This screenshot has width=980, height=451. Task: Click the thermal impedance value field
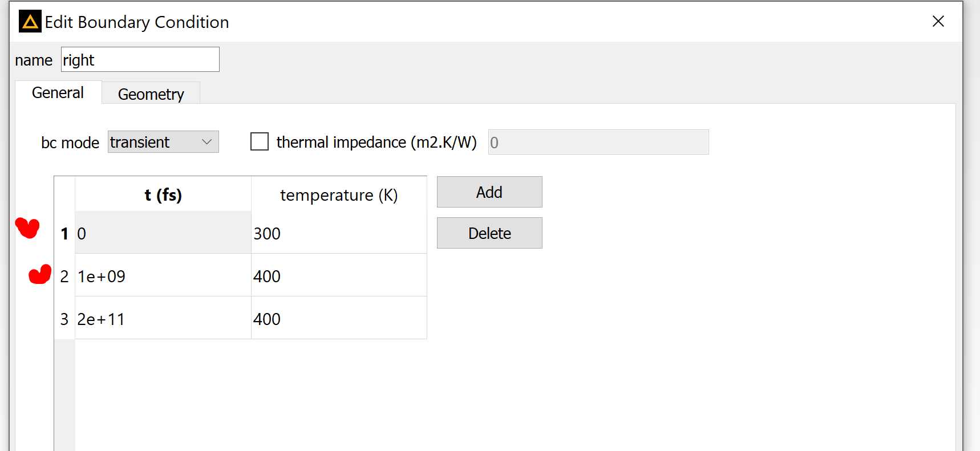[x=598, y=142]
